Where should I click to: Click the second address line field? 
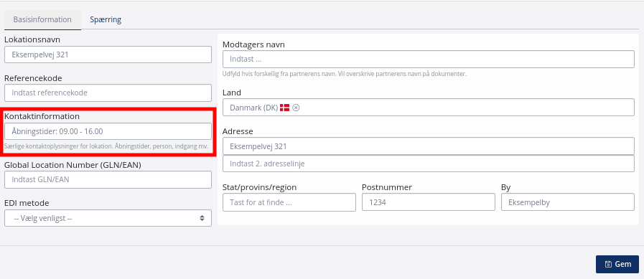pyautogui.click(x=429, y=164)
